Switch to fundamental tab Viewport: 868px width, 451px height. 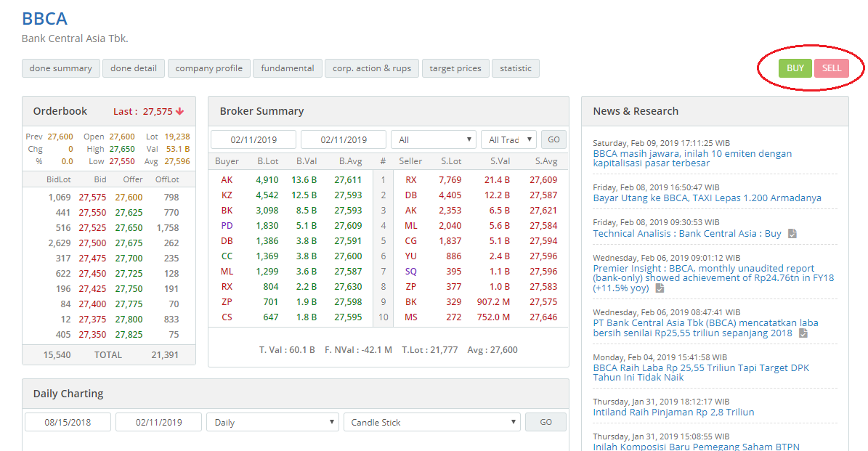(288, 68)
